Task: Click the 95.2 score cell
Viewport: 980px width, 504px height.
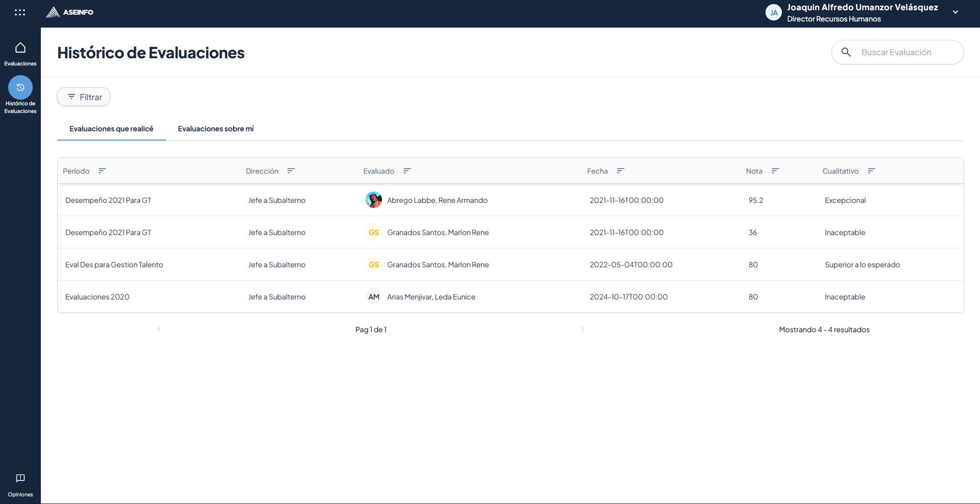Action: 756,200
